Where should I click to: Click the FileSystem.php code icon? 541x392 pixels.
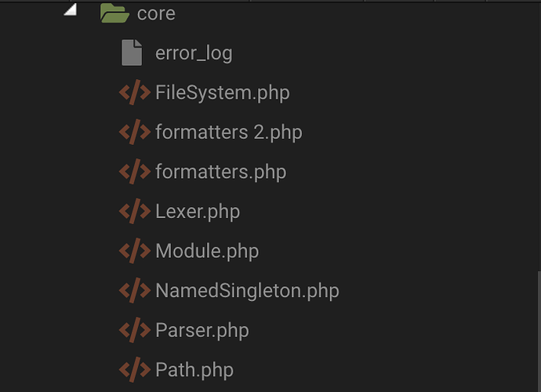134,93
